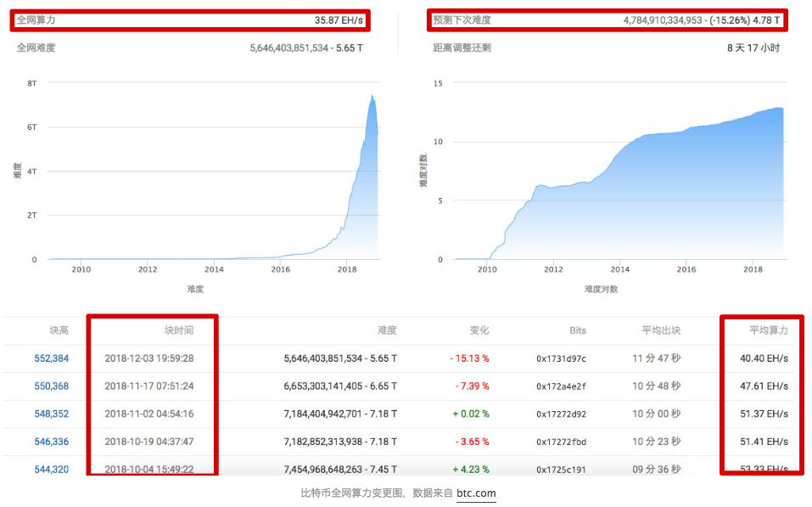Viewport: 812px width, 507px height.
Task: Follow the btc.com source link
Action: pos(476,493)
